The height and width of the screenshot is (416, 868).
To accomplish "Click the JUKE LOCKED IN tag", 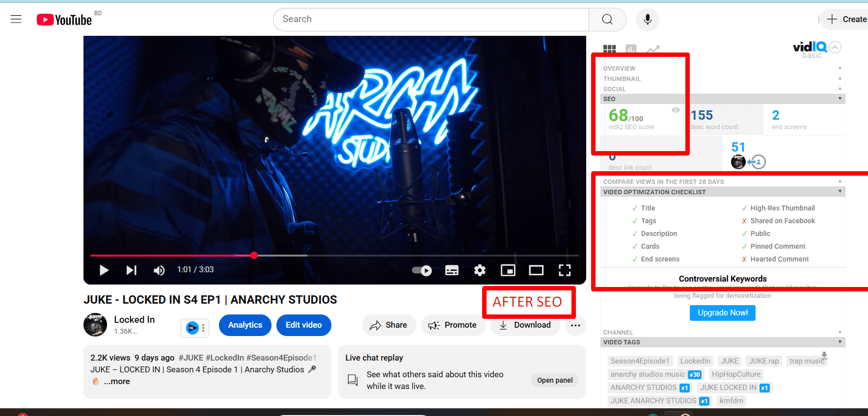I will pos(734,388).
